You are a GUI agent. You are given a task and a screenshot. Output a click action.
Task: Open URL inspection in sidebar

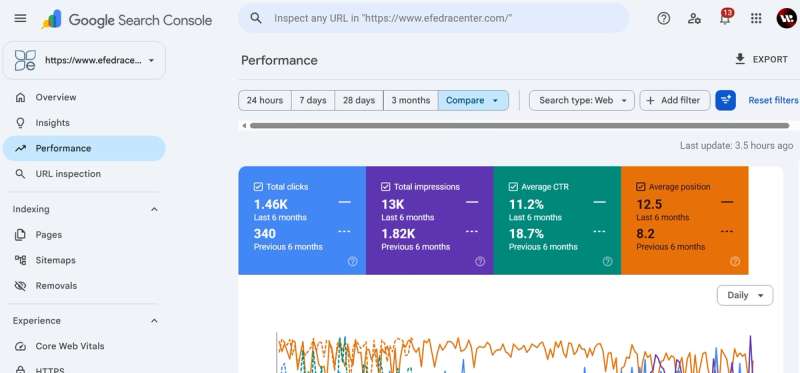pyautogui.click(x=84, y=174)
